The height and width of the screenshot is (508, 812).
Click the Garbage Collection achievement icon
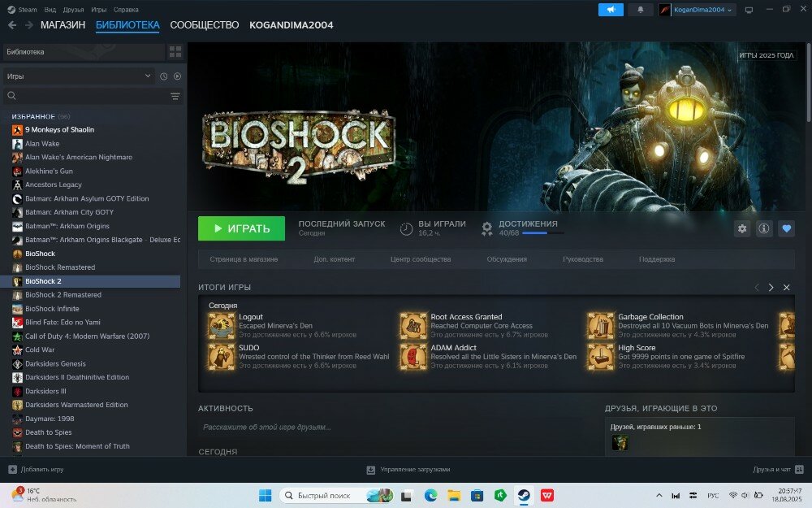pyautogui.click(x=601, y=326)
